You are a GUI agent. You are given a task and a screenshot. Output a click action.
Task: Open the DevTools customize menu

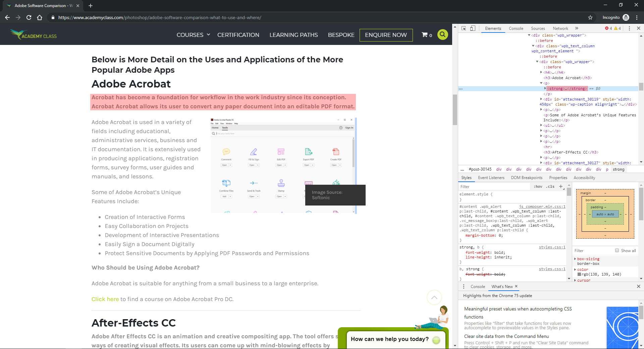(x=629, y=28)
